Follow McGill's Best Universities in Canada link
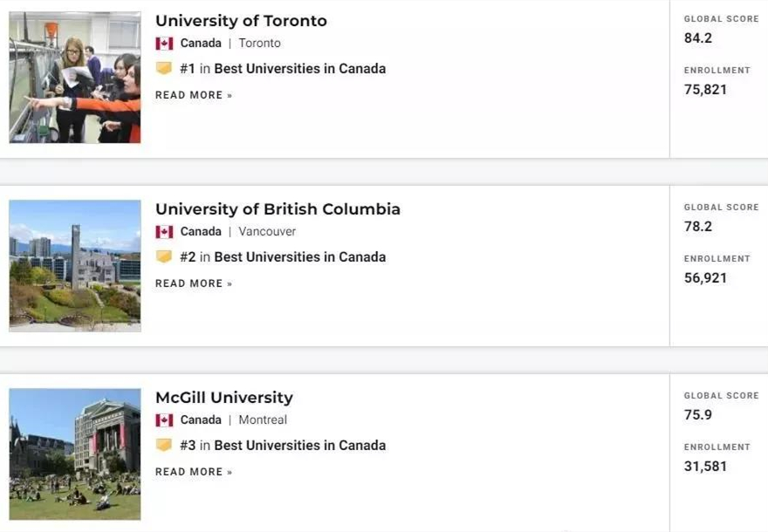This screenshot has height=532, width=768. tap(299, 446)
